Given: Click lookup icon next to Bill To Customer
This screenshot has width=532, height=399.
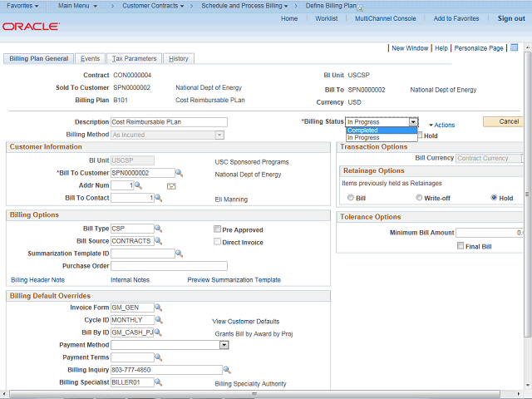Looking at the screenshot, I should tap(179, 173).
